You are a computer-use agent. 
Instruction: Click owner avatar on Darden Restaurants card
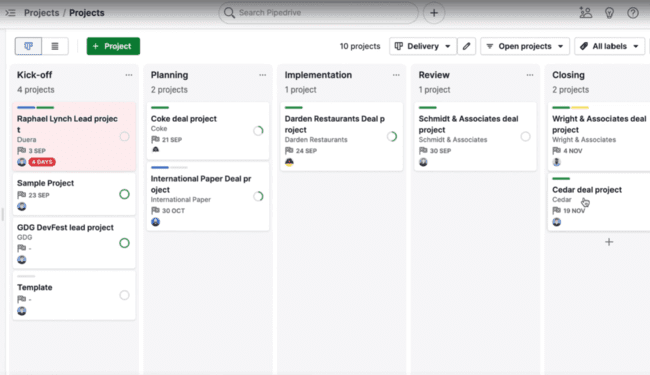pyautogui.click(x=289, y=162)
